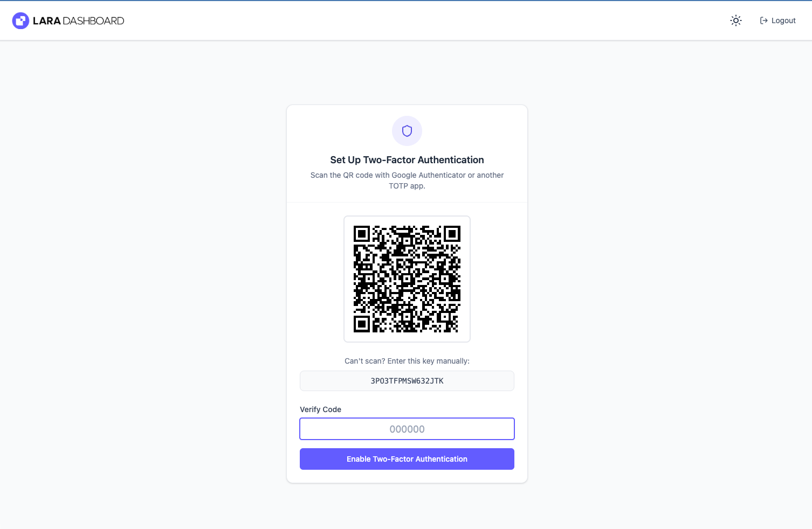
Task: Click the "Set Up Two-Factor Authentication" heading
Action: point(407,160)
